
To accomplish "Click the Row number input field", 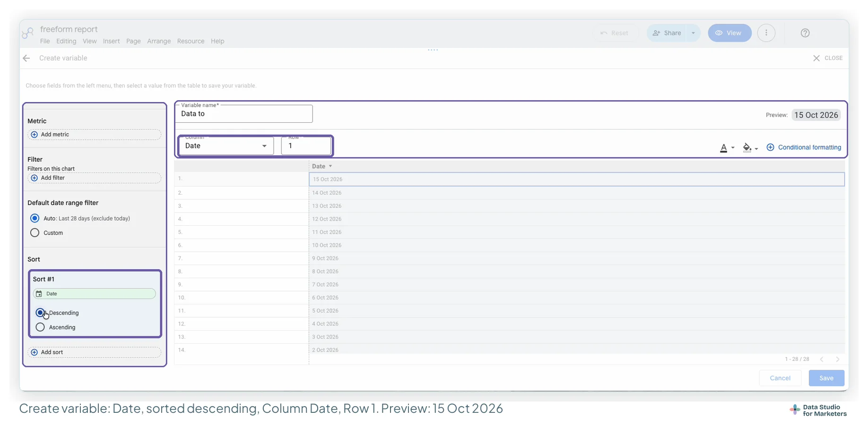I will click(x=306, y=146).
